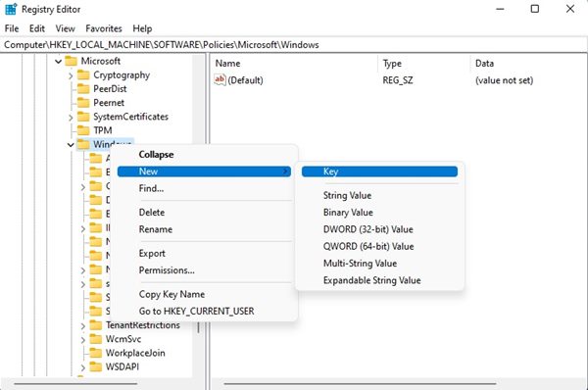The image size is (588, 390).
Task: Open the Help menu
Action: (142, 28)
